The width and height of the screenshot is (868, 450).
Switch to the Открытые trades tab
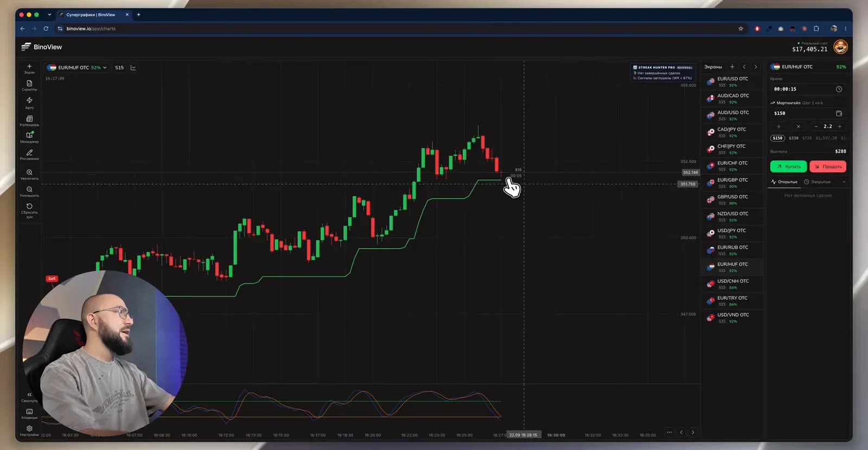click(x=784, y=182)
